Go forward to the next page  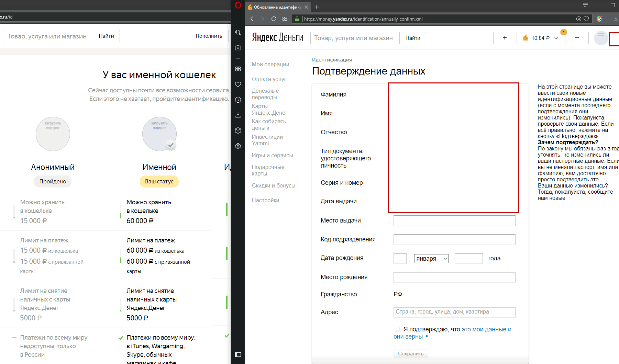pyautogui.click(x=263, y=19)
